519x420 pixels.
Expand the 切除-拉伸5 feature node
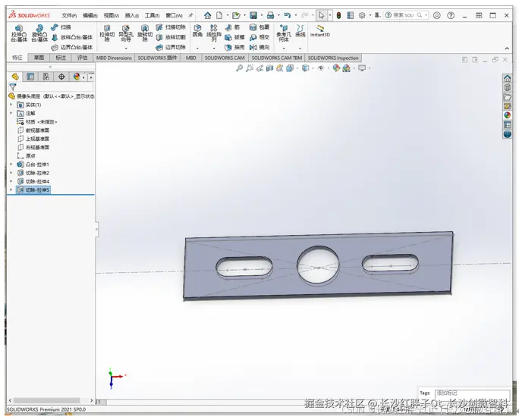(11, 190)
